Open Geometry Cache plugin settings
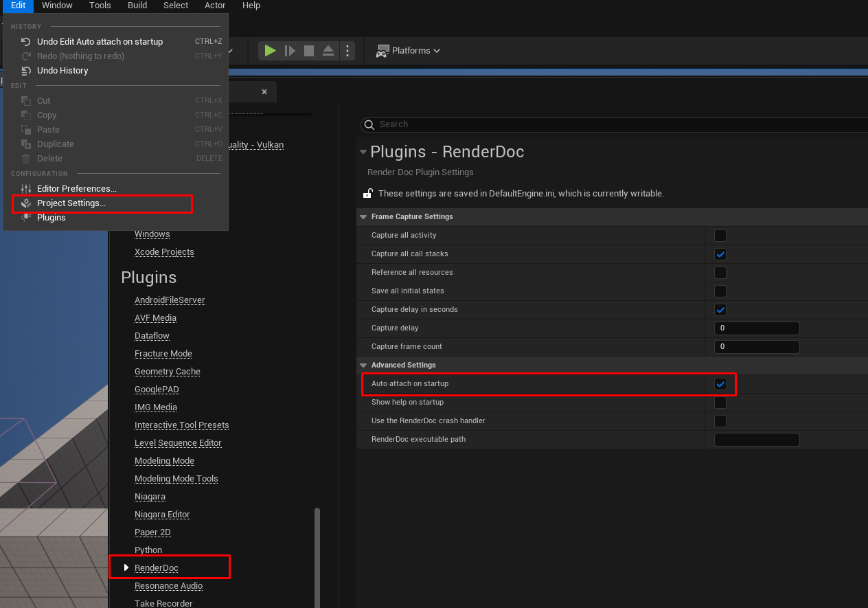 (x=168, y=372)
